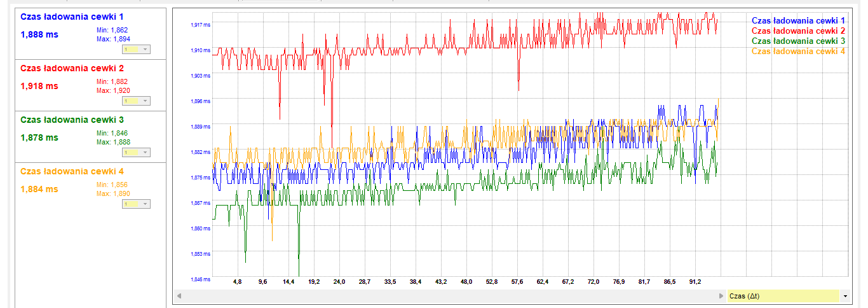Select orange 'Czas ładowania cewki 4' panel title
Viewport: 868px width, 308px height.
pos(72,171)
